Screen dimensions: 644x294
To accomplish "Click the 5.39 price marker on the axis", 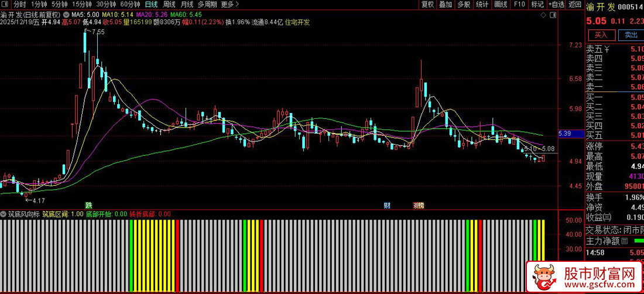I will pos(571,134).
